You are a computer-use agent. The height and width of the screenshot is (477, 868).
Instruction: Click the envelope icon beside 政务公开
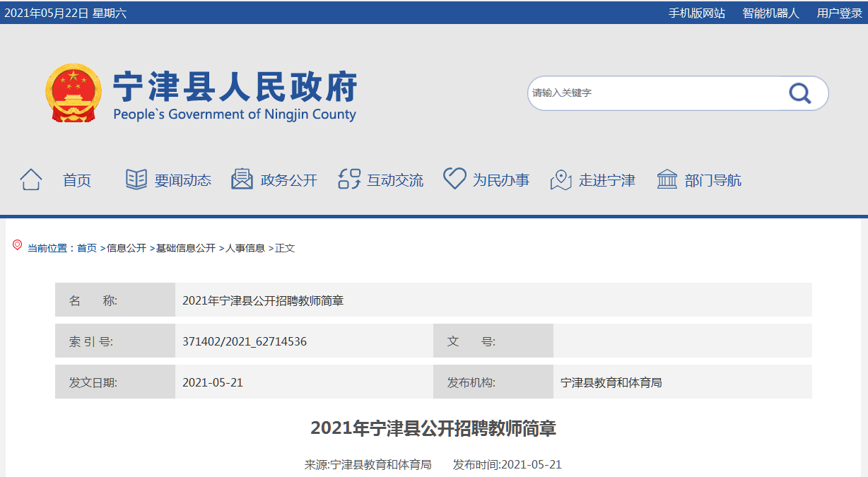click(x=242, y=179)
